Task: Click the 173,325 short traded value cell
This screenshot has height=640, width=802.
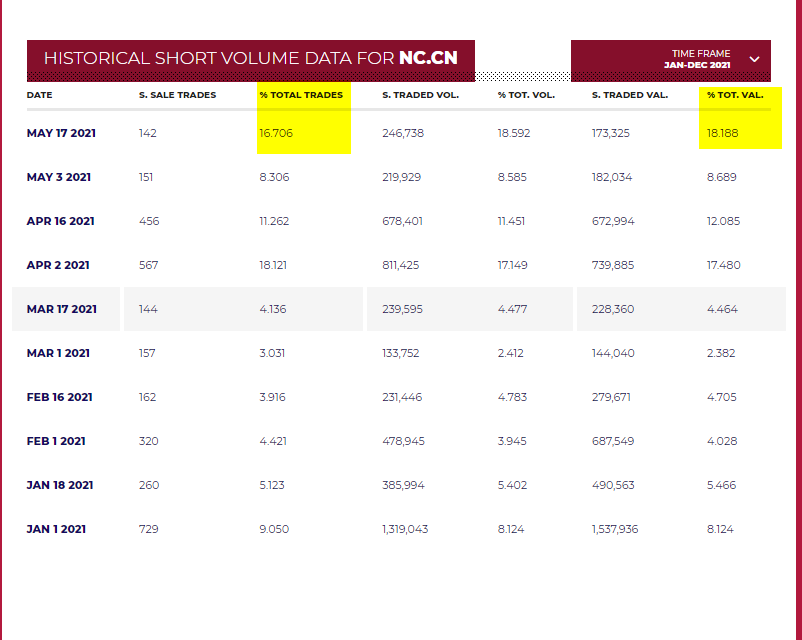Action: pyautogui.click(x=611, y=133)
